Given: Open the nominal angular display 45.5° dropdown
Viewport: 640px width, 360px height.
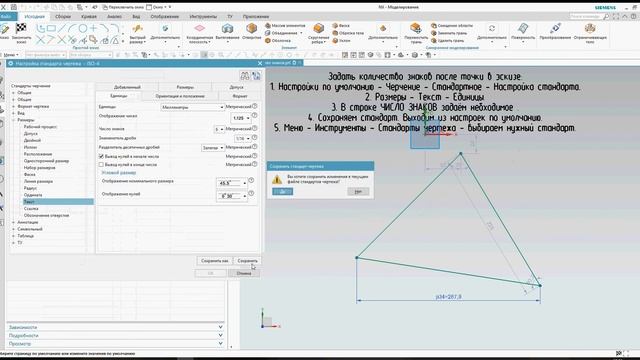Looking at the screenshot, I should [232, 183].
